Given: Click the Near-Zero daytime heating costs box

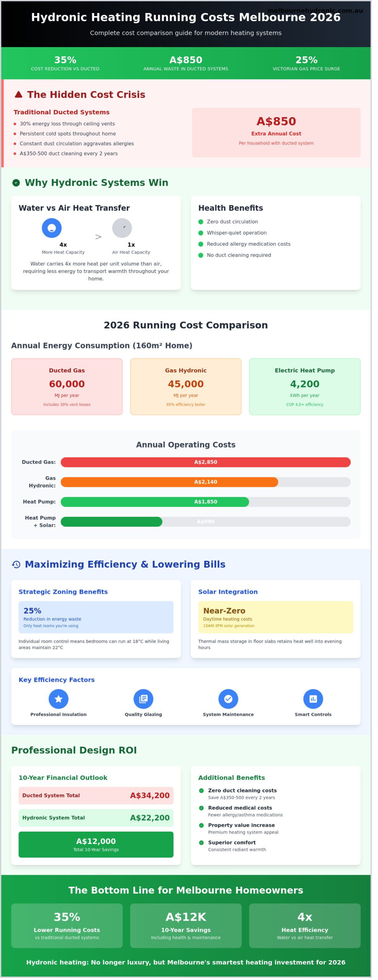Looking at the screenshot, I should (275, 617).
